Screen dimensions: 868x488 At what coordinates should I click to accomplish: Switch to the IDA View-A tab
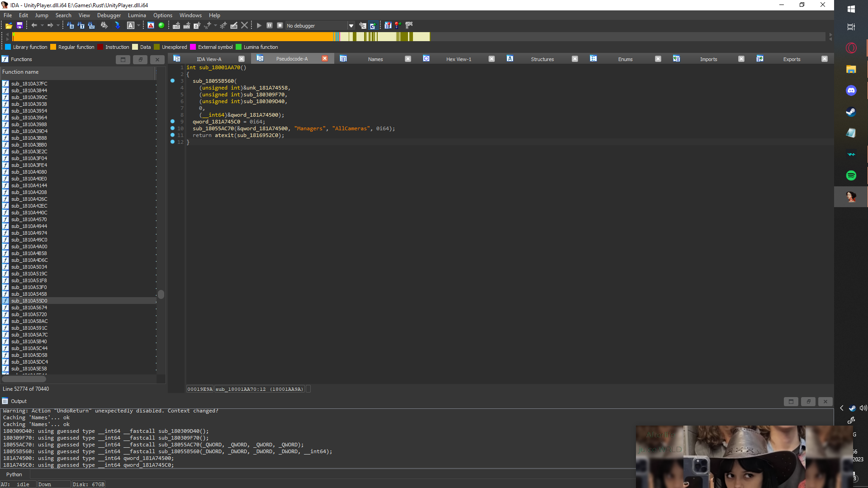click(x=209, y=59)
